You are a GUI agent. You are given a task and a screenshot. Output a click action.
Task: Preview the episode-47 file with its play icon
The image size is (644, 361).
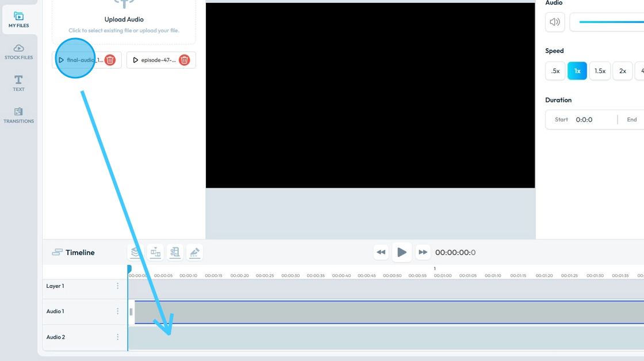tap(135, 60)
